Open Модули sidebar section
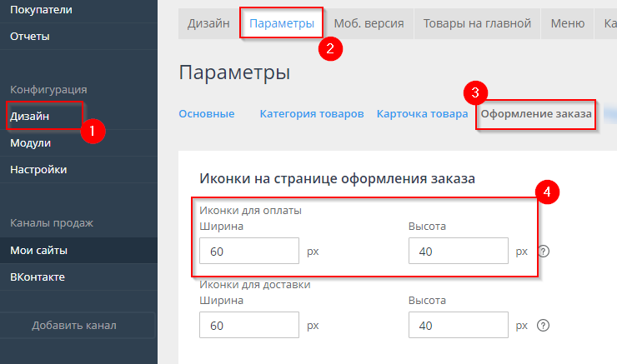Image resolution: width=617 pixels, height=364 pixels. (31, 142)
